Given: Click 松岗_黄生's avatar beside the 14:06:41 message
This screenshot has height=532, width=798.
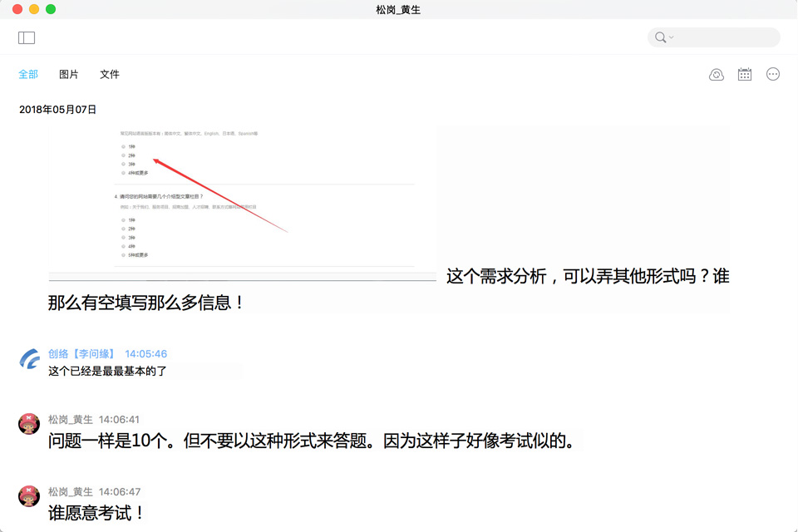Looking at the screenshot, I should click(27, 424).
